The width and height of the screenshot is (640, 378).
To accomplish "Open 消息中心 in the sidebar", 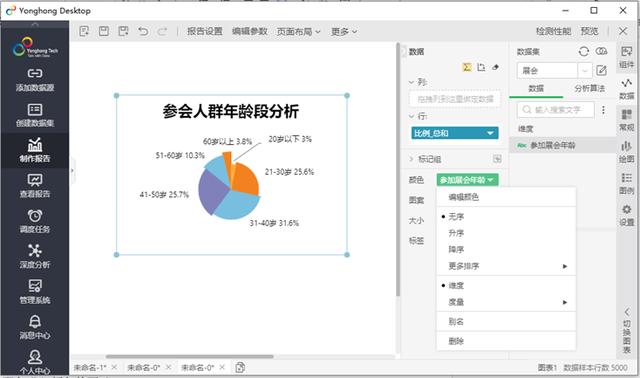I will click(x=35, y=328).
